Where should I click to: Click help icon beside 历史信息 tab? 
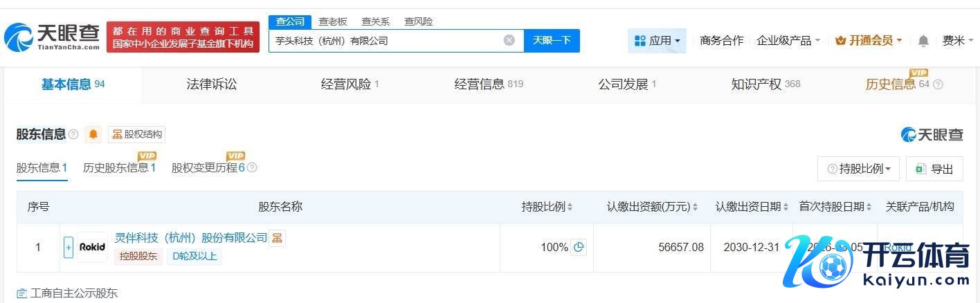click(938, 84)
